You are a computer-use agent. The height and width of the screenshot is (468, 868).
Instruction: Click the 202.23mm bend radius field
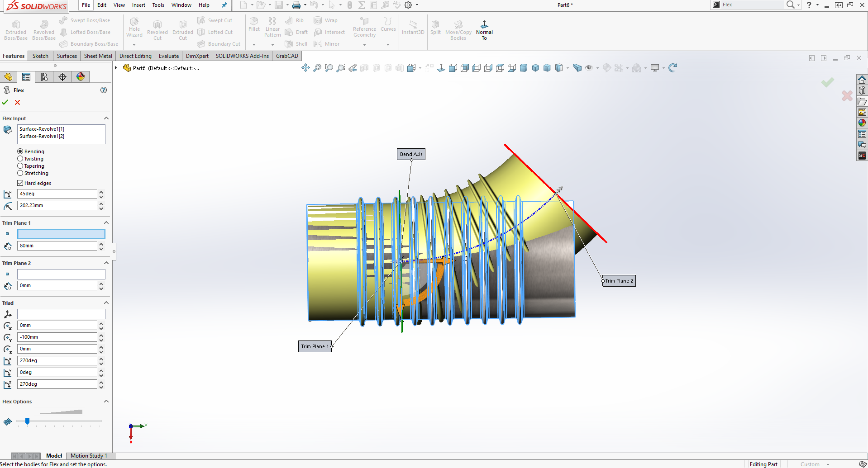pyautogui.click(x=57, y=205)
